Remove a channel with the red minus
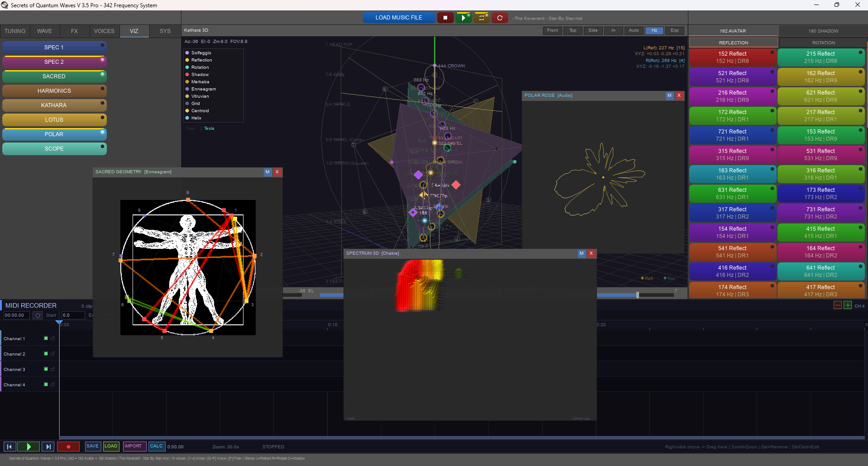This screenshot has height=466, width=868. tap(838, 305)
